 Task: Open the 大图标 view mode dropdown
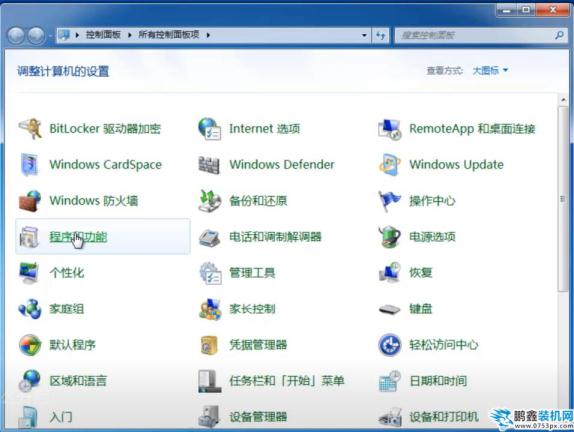490,70
